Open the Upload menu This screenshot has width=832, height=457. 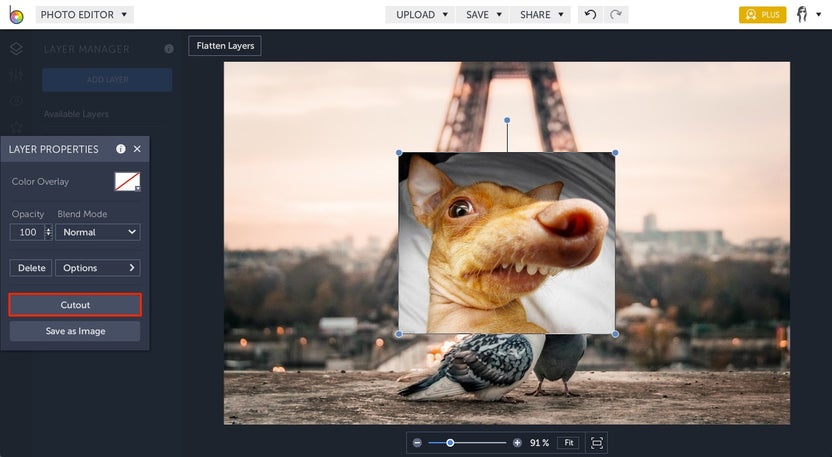pos(421,15)
